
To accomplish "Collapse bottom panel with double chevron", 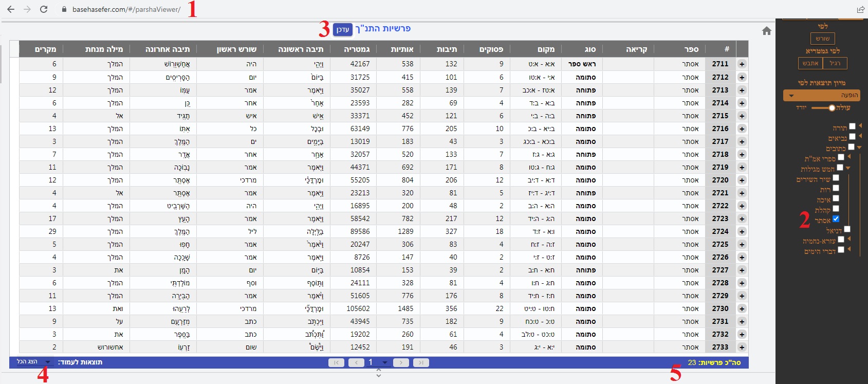I will coord(379,373).
